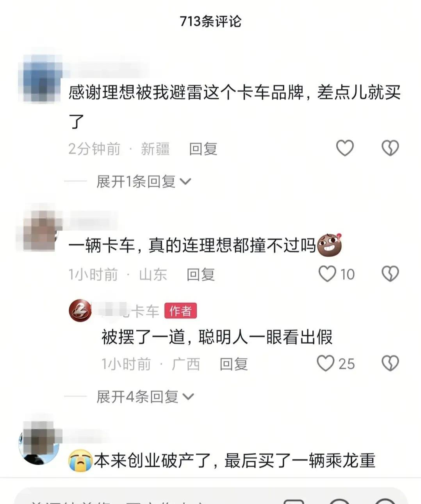Like the Xinjiang comment with the heart
This screenshot has width=421, height=504.
click(345, 148)
